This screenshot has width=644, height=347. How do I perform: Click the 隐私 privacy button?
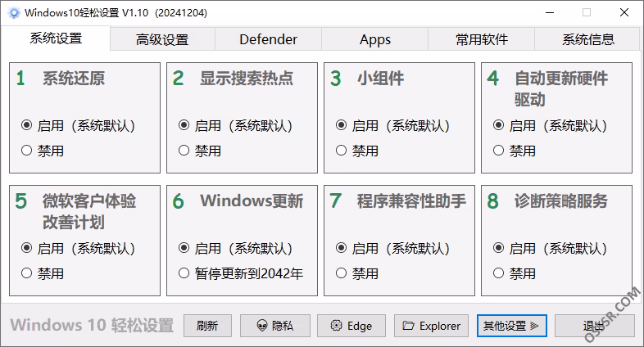point(274,326)
